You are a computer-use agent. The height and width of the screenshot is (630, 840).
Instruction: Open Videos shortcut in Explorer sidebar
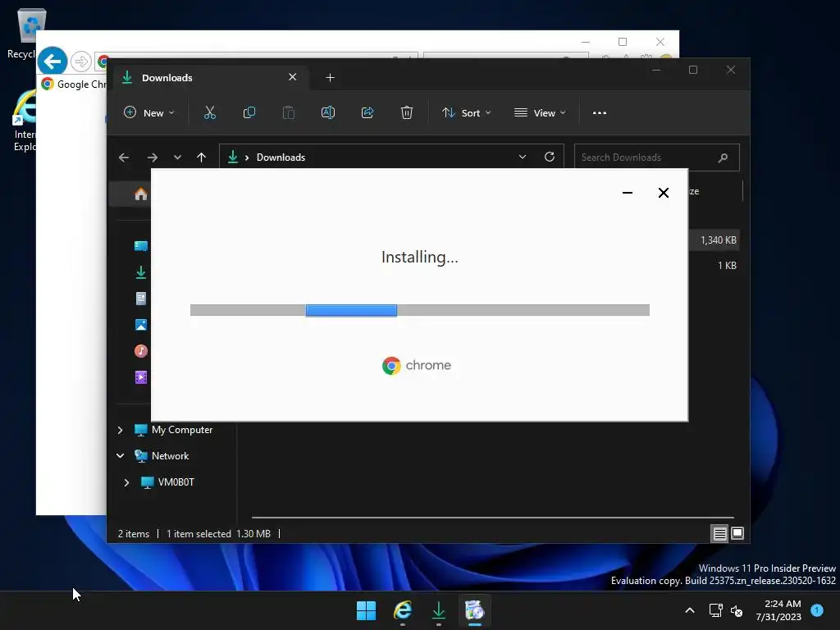coord(141,377)
